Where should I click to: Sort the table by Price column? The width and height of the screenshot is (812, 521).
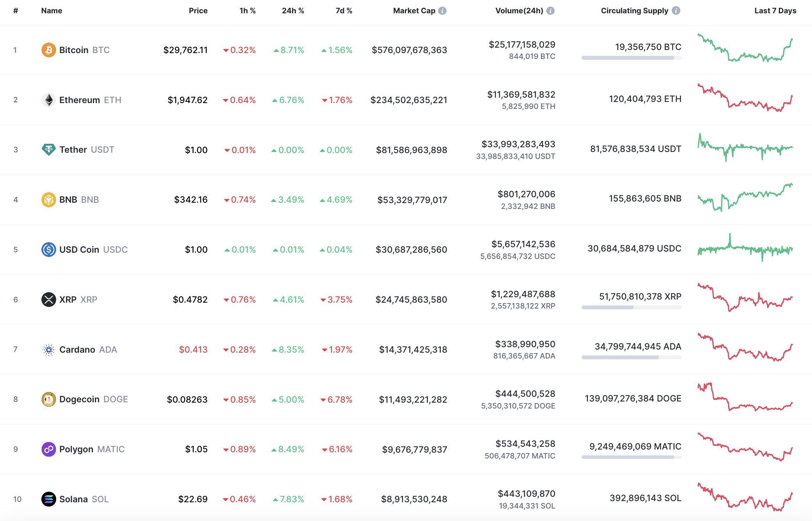click(x=198, y=11)
